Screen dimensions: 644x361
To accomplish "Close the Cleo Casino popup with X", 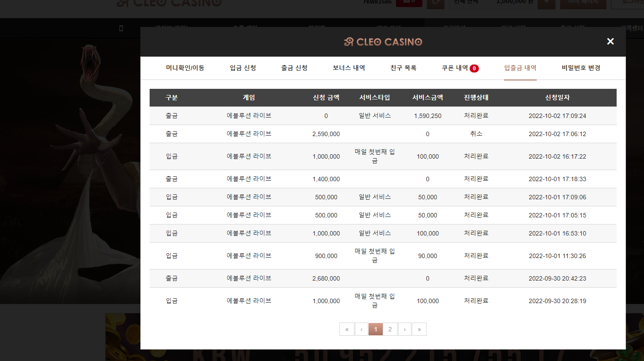I will click(x=610, y=41).
